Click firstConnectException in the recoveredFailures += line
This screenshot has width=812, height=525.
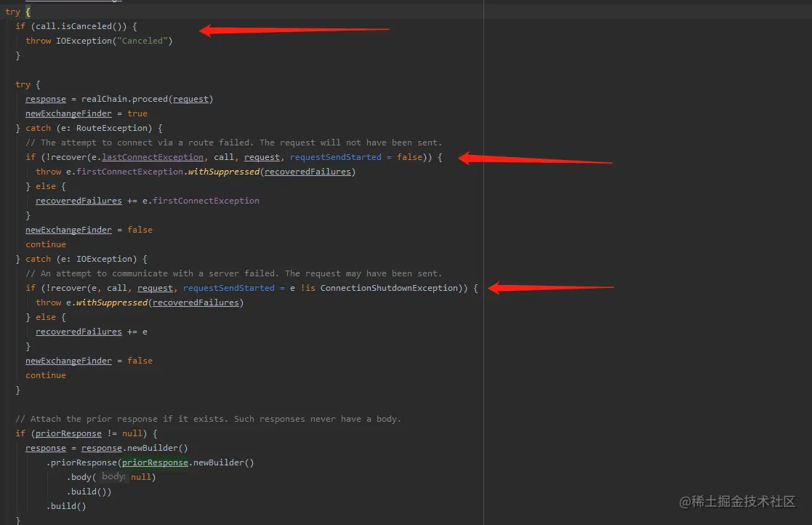tap(206, 201)
